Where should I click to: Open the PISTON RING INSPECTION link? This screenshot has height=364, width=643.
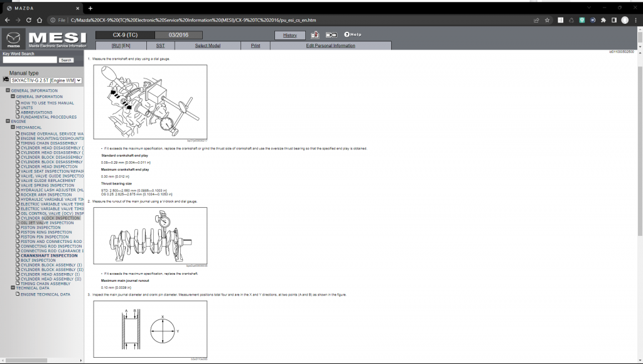pos(46,232)
